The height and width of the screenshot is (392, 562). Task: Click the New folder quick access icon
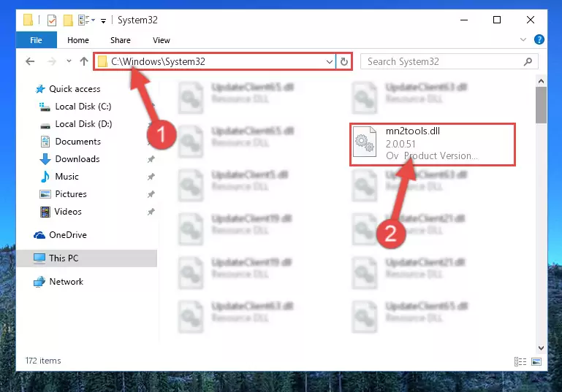tap(68, 20)
